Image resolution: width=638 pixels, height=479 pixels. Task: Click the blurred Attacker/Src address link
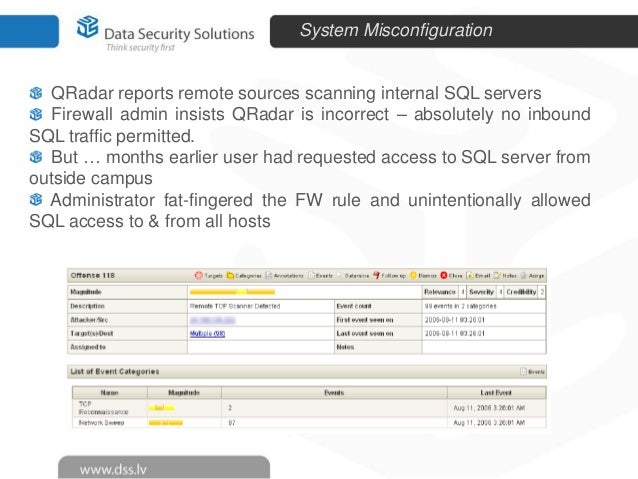coord(212,320)
